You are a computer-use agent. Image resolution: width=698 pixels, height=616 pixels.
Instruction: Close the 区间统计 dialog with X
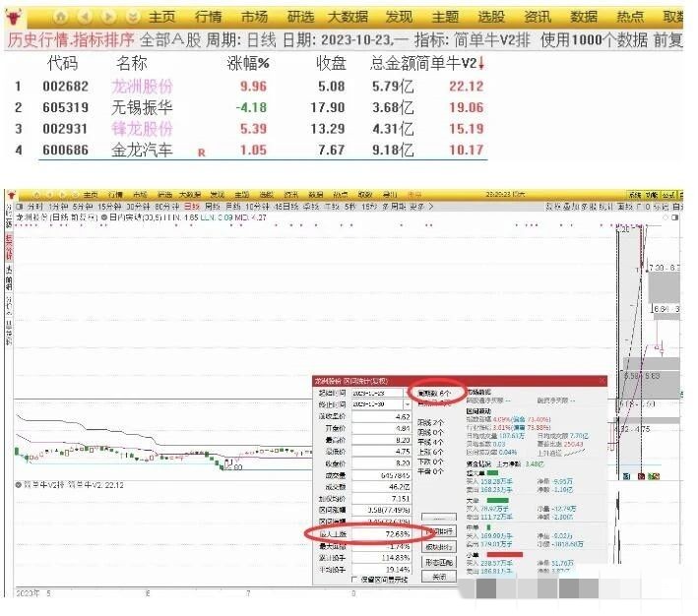pos(601,381)
